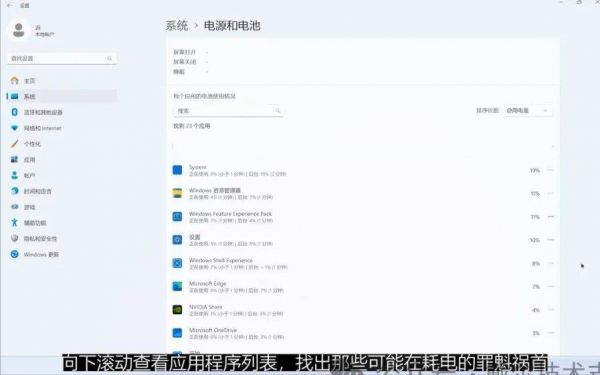
Task: Click the magnifier in the app 搜索 box
Action: pos(278,111)
